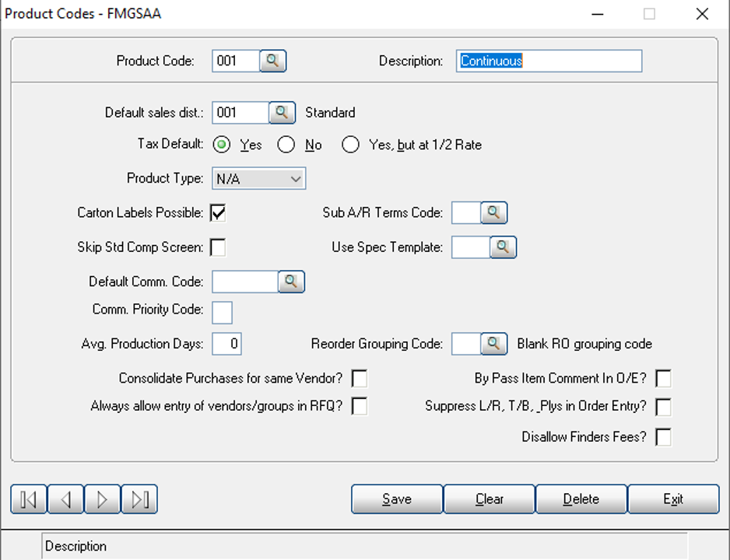Image resolution: width=730 pixels, height=560 pixels.
Task: Enable Always allow entry of vendors/groups in RFQ
Action: [x=360, y=407]
